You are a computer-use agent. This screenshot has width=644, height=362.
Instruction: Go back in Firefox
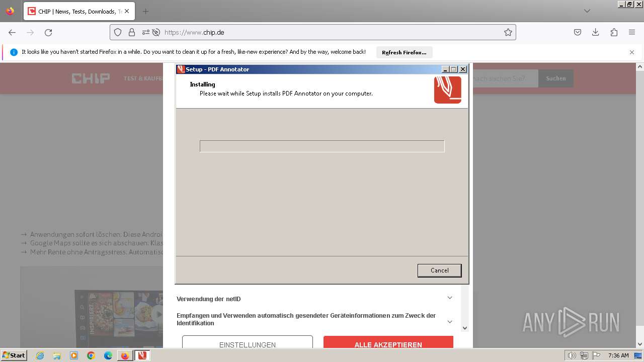coord(12,32)
